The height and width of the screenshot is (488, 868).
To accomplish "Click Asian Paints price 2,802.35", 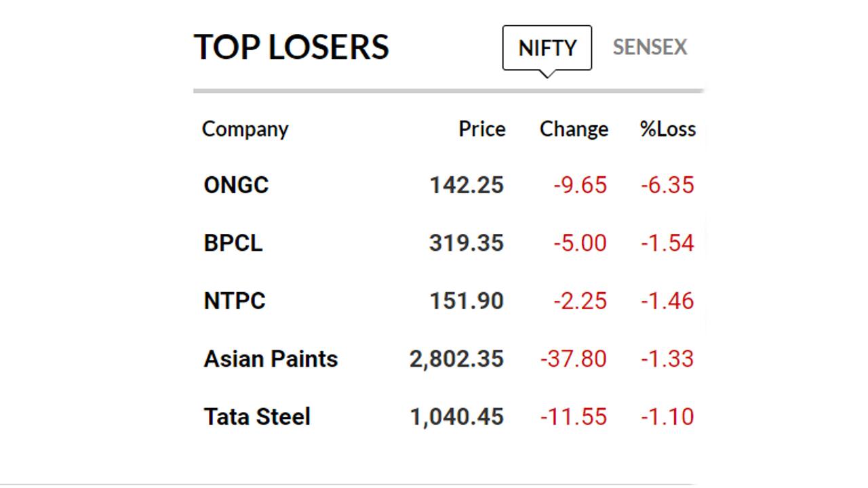I will pos(456,359).
